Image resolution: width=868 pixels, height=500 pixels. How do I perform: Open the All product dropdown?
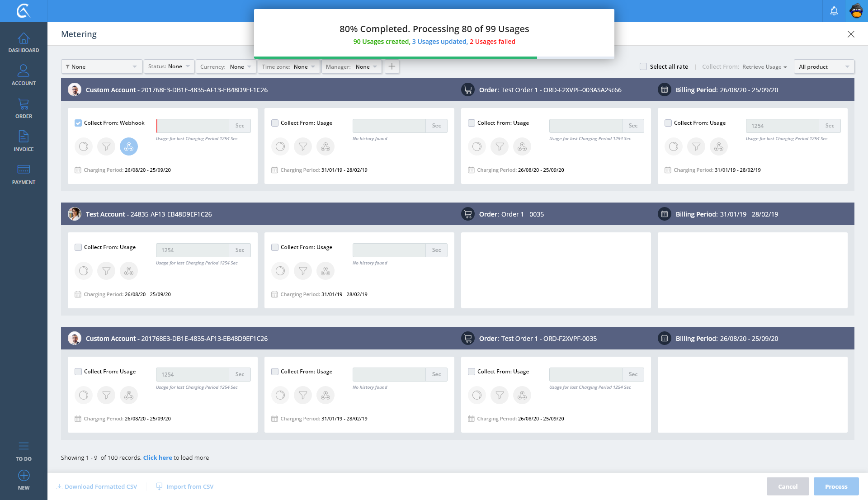824,66
